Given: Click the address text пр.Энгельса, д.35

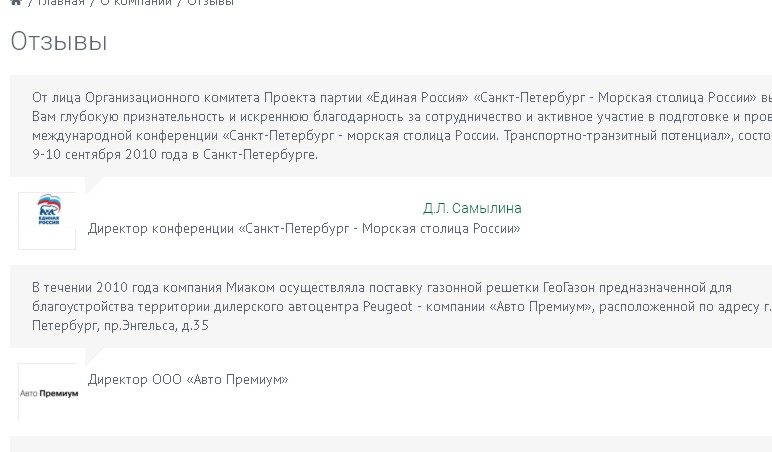Looking at the screenshot, I should [156, 326].
